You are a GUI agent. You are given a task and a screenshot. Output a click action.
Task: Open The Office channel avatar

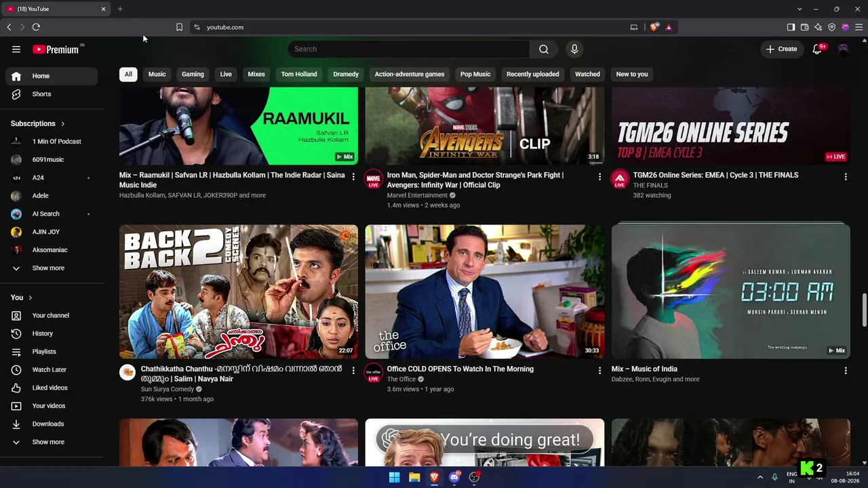374,373
